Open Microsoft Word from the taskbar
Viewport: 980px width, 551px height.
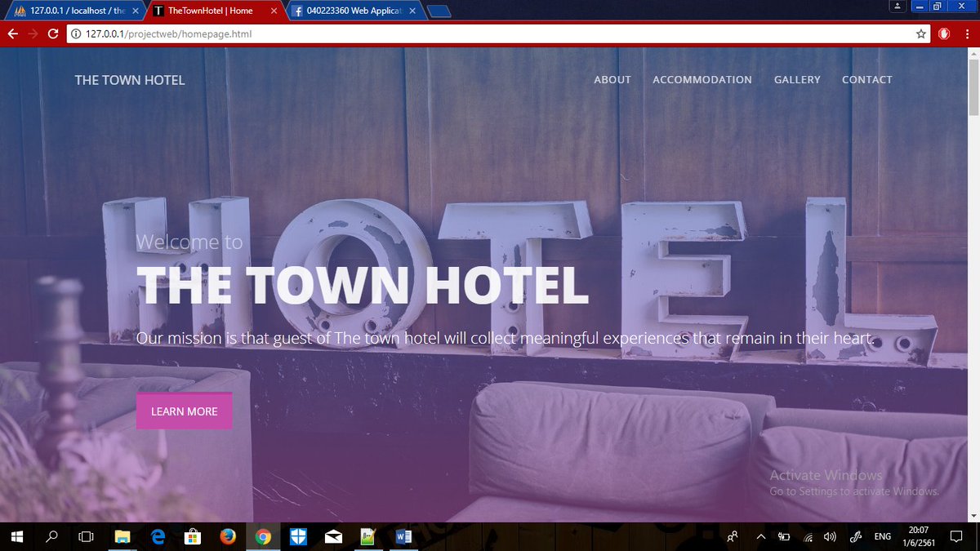403,536
